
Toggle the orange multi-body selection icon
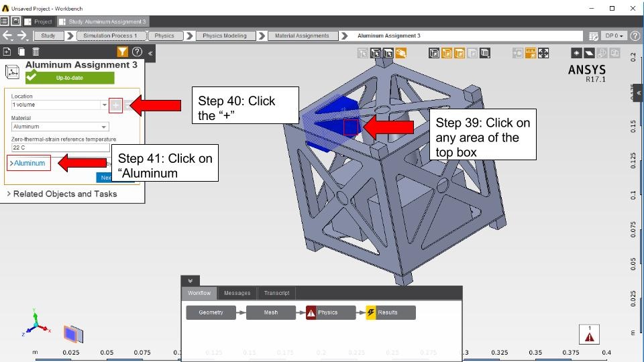coord(401,53)
